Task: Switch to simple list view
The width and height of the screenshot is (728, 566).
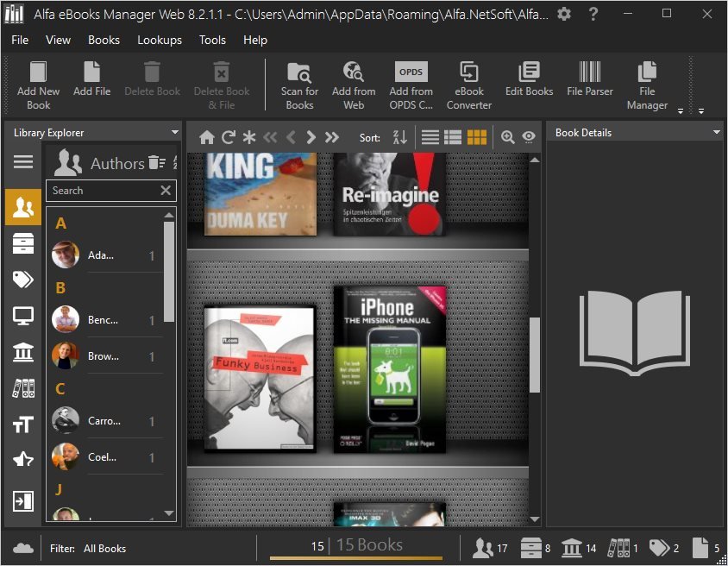Action: 430,137
